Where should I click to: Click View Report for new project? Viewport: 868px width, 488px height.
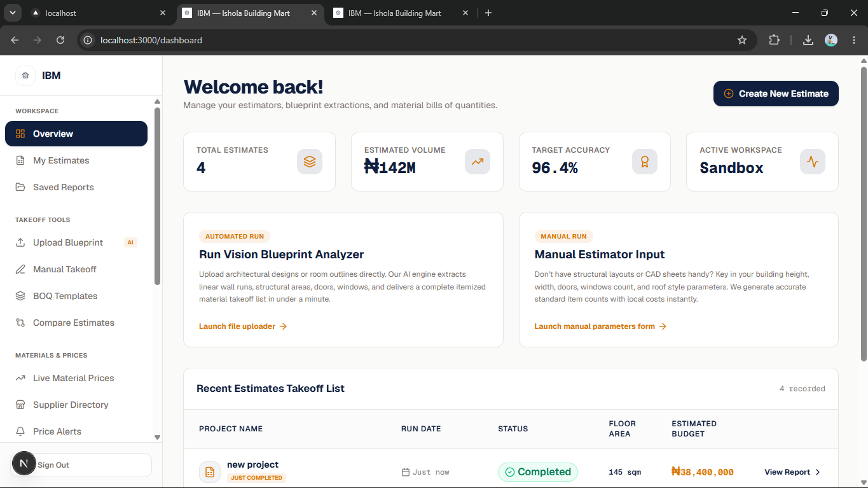pos(792,472)
